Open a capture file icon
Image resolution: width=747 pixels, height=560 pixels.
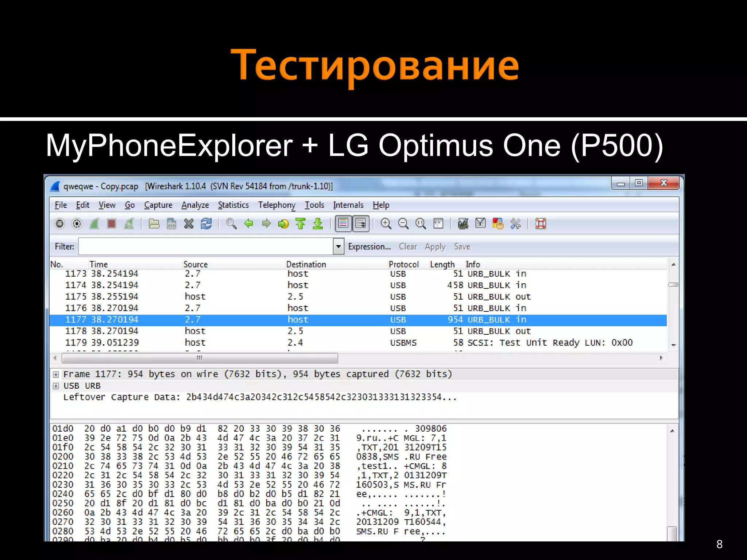tap(154, 223)
